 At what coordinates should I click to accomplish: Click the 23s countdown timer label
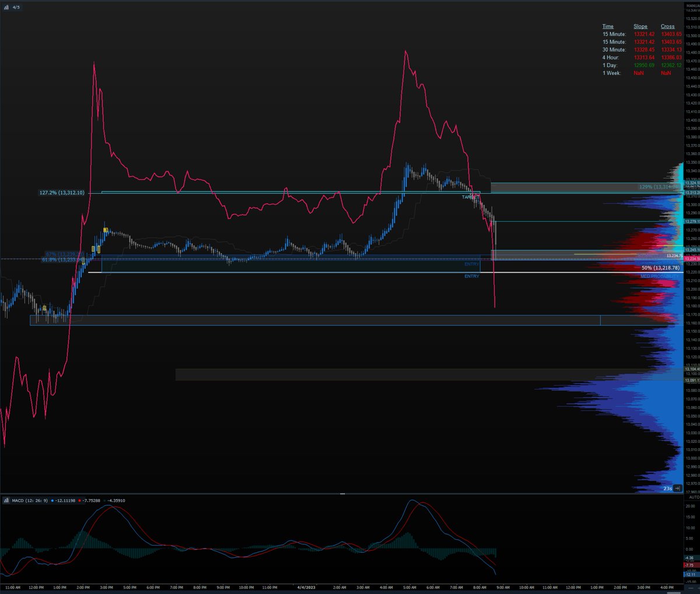pos(668,488)
